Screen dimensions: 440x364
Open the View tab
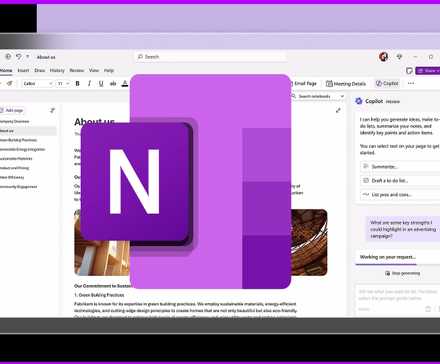(x=94, y=70)
